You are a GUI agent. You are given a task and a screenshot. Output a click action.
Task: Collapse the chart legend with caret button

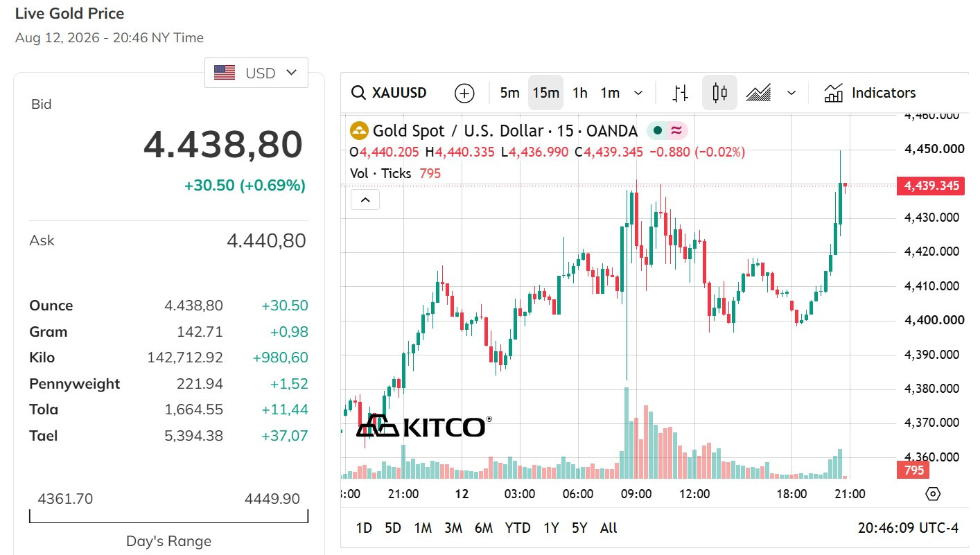tap(365, 201)
